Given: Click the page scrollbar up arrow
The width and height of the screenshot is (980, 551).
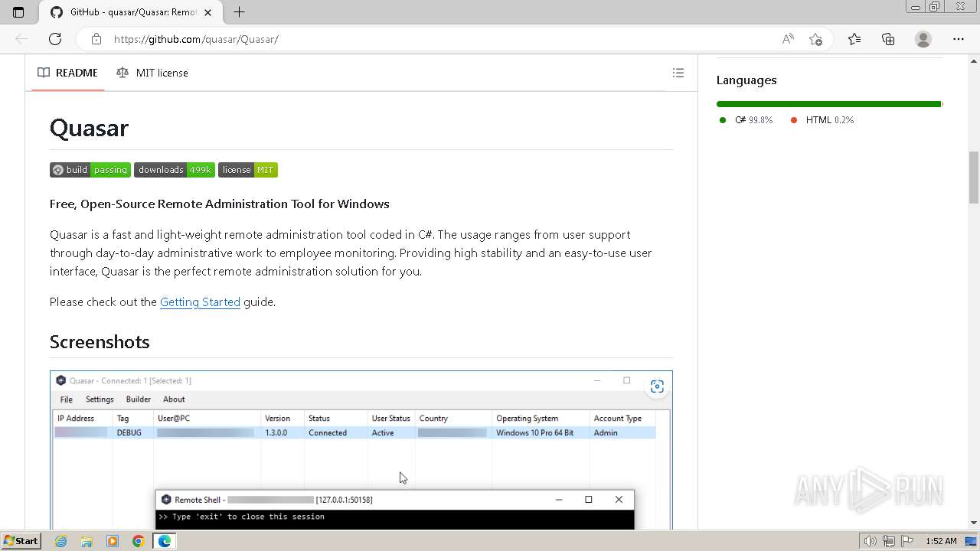Looking at the screenshot, I should click(974, 60).
